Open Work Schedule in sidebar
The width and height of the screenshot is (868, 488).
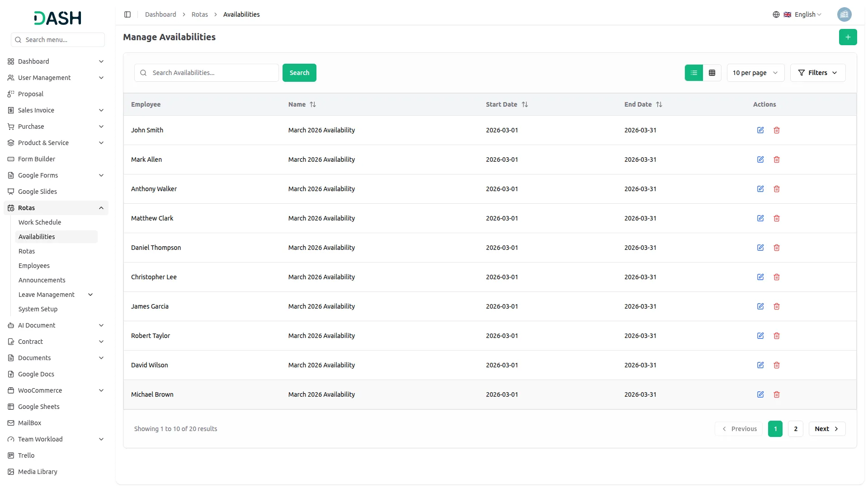tap(40, 222)
